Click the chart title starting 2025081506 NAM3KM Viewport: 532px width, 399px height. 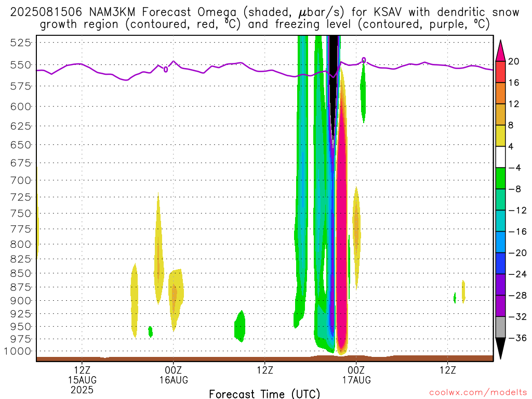pyautogui.click(x=264, y=18)
